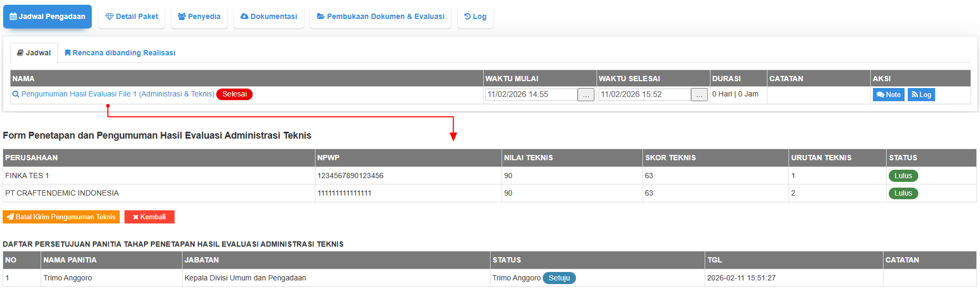Click calendar icon in Jadwal Pengadaan

pyautogui.click(x=13, y=16)
